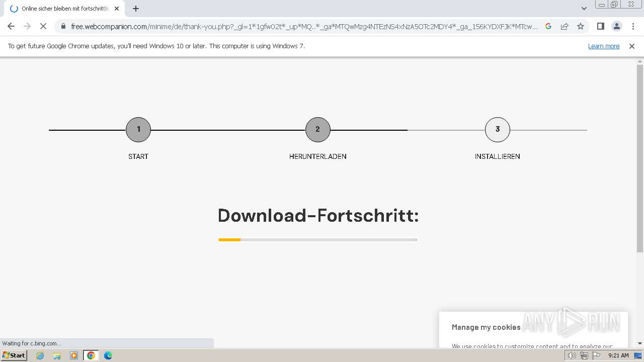The width and height of the screenshot is (644, 362).
Task: Click the browser forward arrow
Action: click(x=27, y=26)
